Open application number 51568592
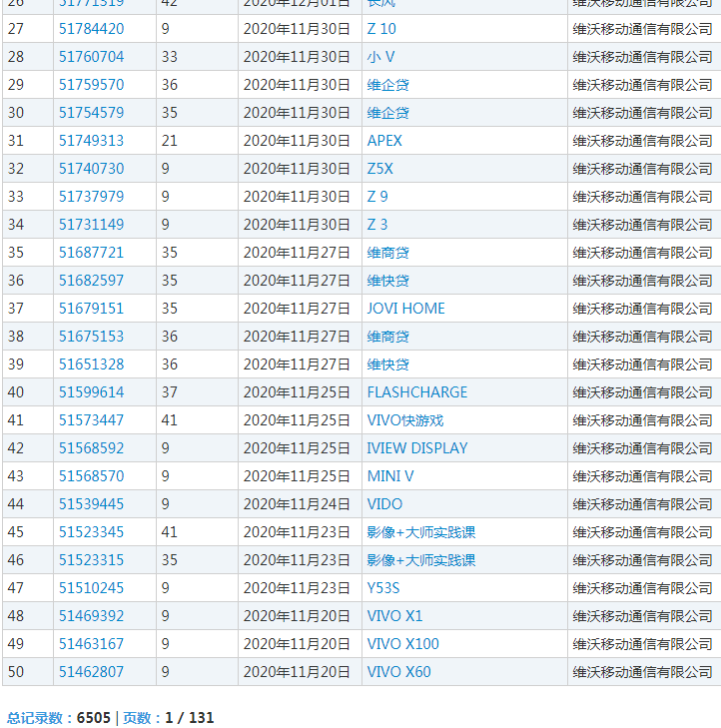The image size is (721, 728). [91, 448]
